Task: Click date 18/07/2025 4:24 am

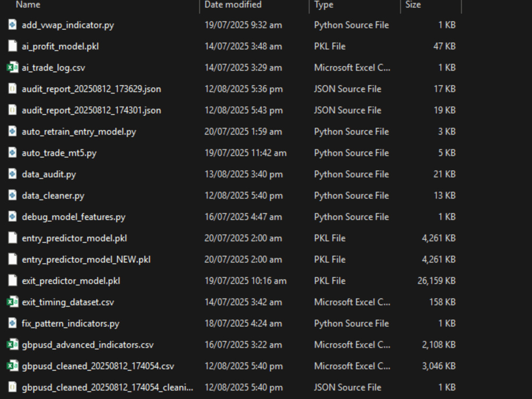Action: [243, 323]
